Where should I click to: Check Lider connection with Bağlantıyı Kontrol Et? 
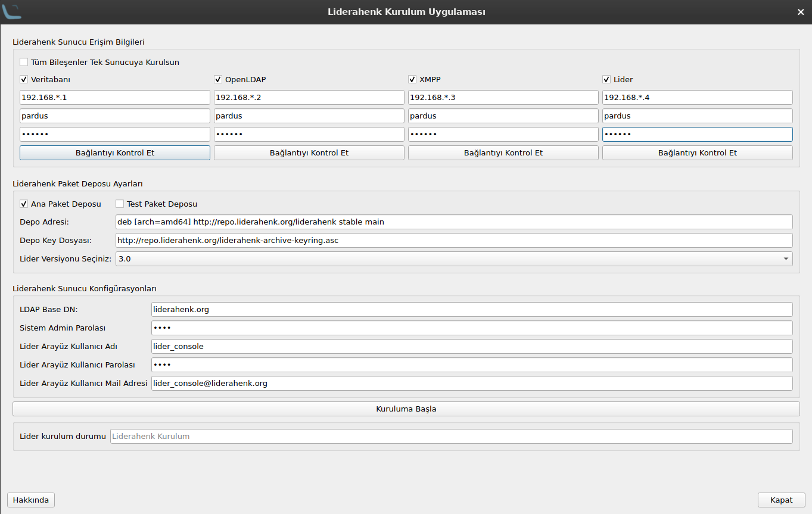tap(698, 153)
